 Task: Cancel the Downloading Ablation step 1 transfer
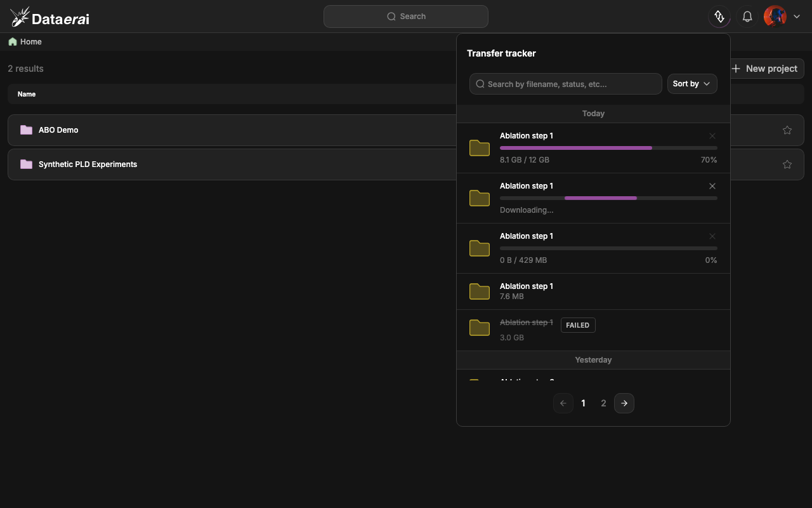tap(712, 186)
